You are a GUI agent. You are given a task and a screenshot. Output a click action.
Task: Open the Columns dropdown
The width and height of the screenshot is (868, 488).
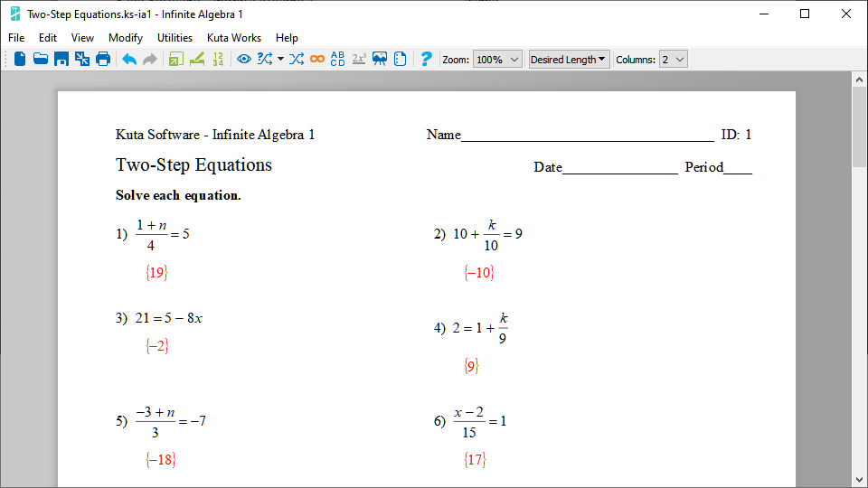(674, 59)
